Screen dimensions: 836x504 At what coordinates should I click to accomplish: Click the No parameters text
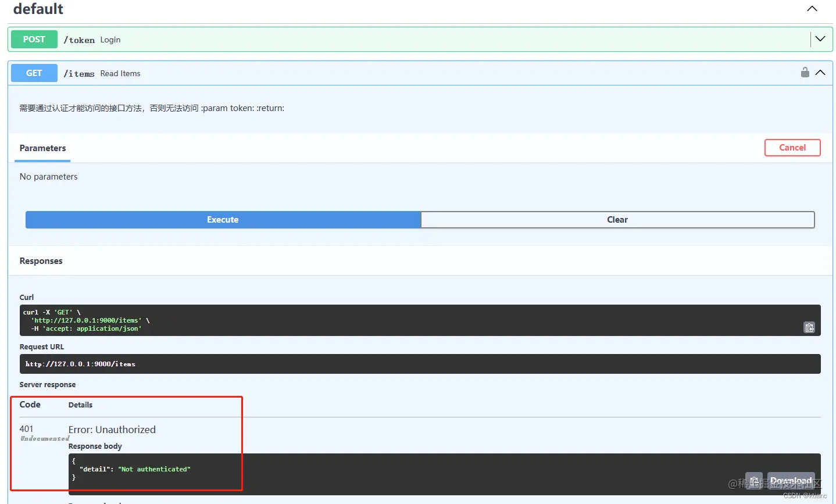point(48,177)
